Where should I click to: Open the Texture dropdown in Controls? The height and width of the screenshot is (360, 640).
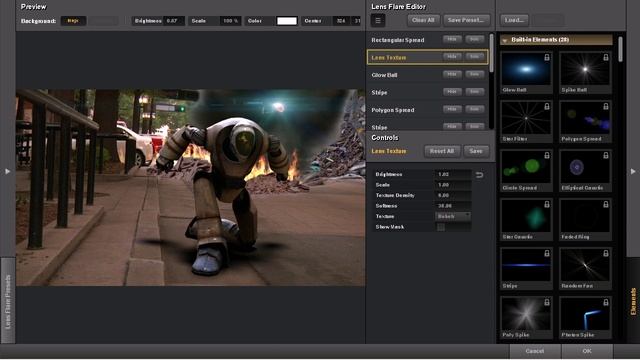pos(453,216)
